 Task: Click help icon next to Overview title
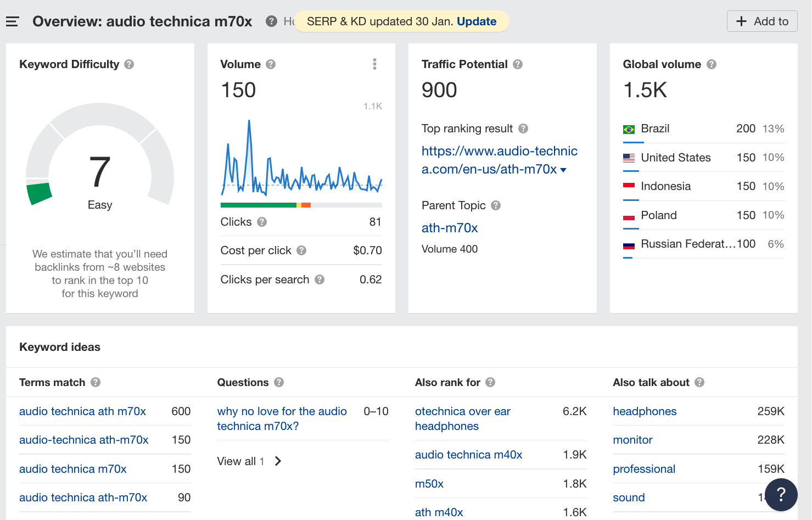coord(271,21)
